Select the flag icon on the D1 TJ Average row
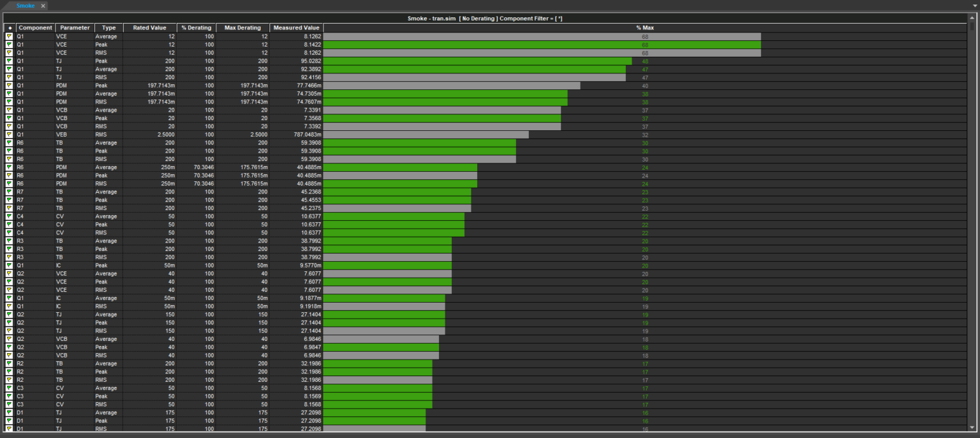Image resolution: width=980 pixels, height=438 pixels. [x=10, y=412]
